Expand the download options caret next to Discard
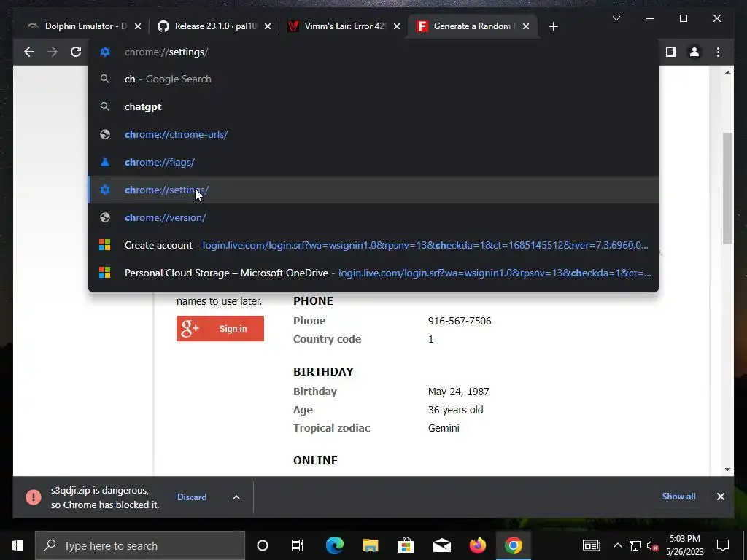 tap(236, 497)
